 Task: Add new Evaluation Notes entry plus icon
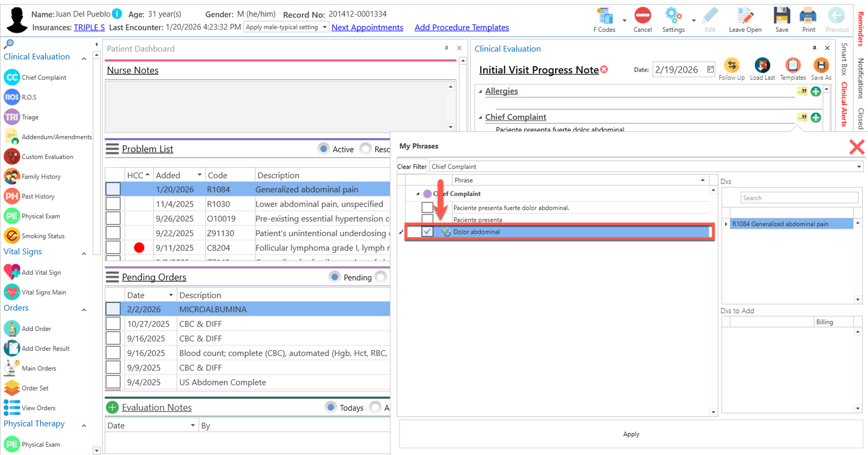tap(112, 407)
